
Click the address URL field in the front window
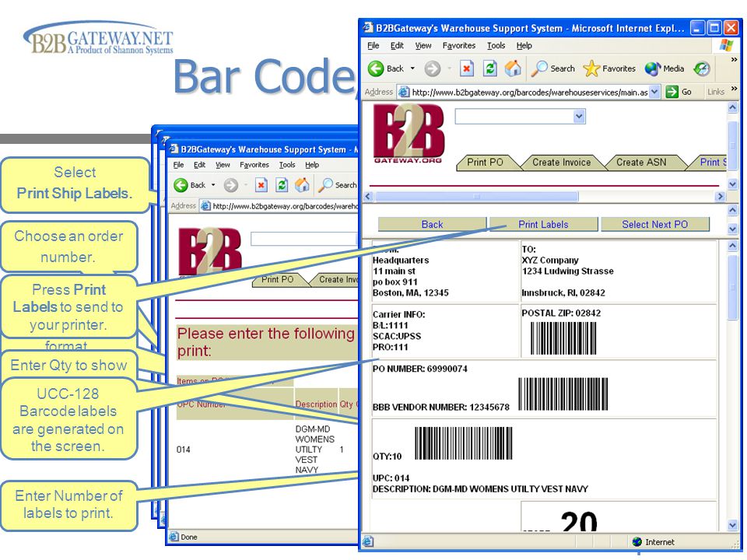[x=529, y=92]
